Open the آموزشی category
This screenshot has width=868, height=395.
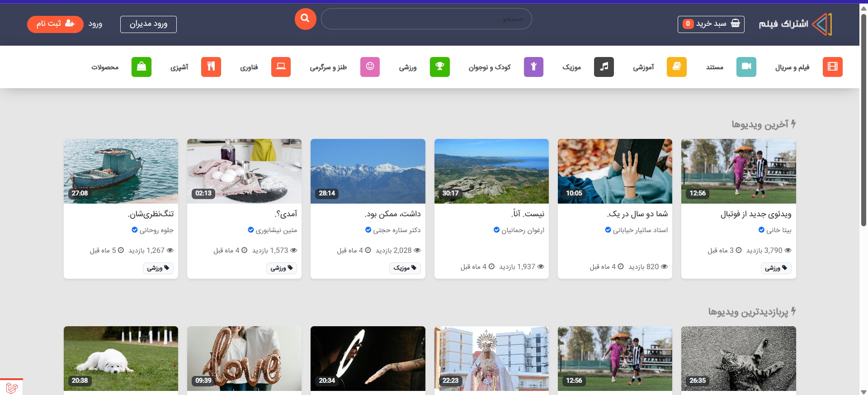point(643,67)
